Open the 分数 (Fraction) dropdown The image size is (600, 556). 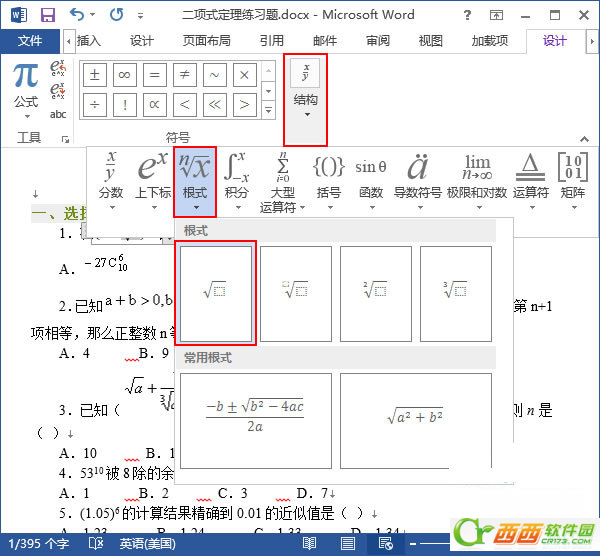pyautogui.click(x=111, y=181)
